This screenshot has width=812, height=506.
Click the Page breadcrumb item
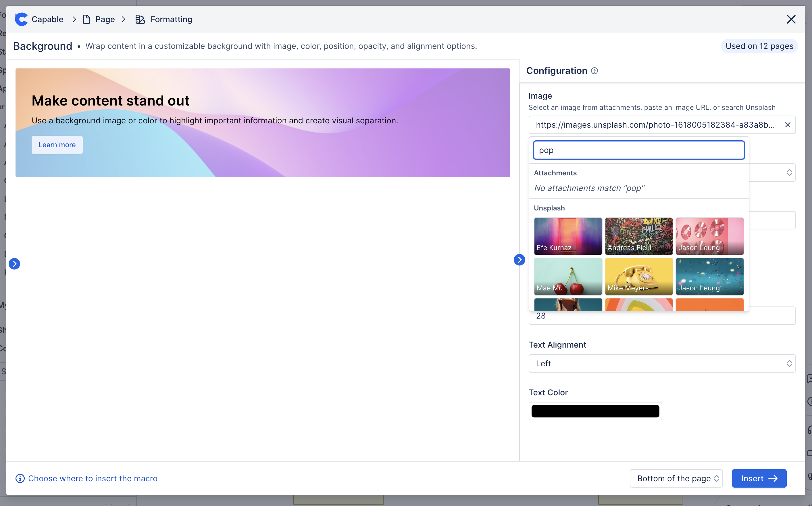pyautogui.click(x=105, y=20)
